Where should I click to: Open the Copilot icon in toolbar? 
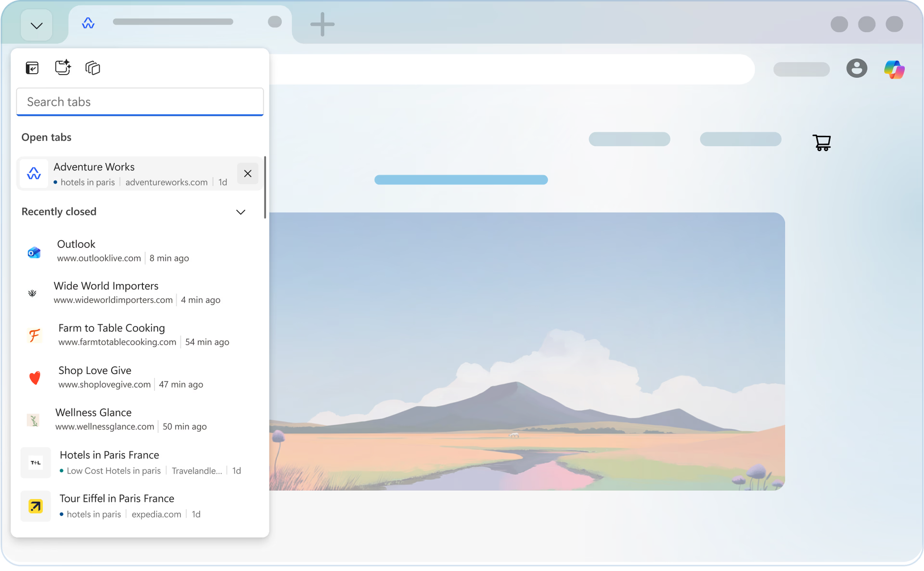coord(894,69)
